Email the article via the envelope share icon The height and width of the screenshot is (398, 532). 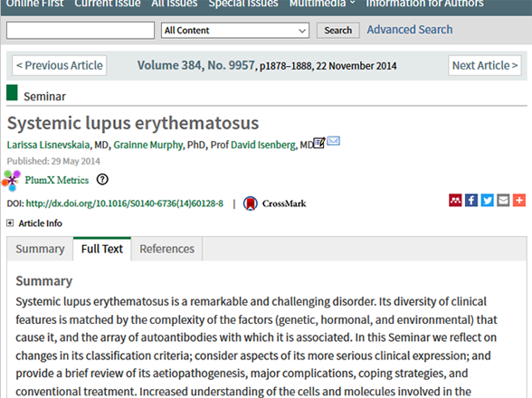503,200
